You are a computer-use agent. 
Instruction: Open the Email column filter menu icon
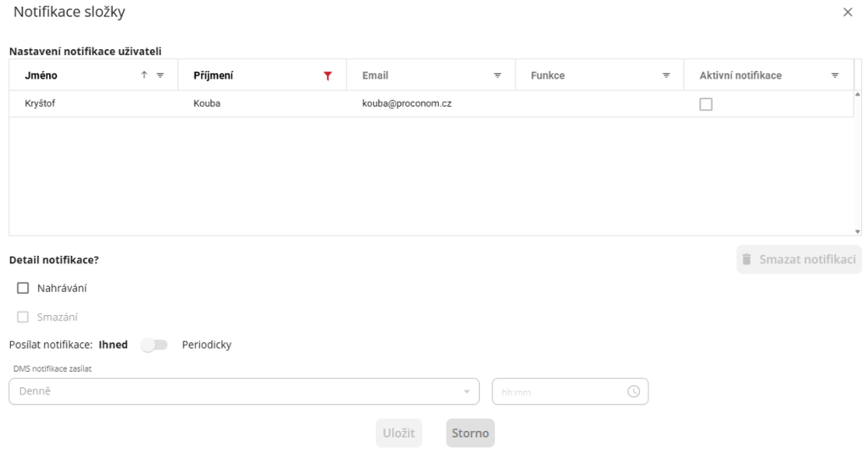498,75
